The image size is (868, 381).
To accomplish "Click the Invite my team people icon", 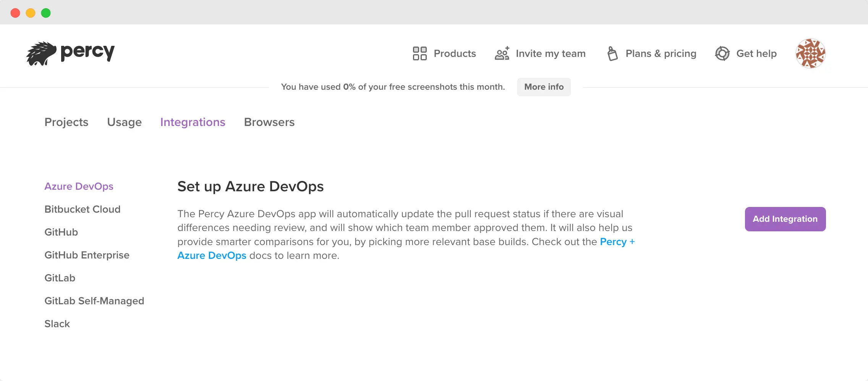I will pyautogui.click(x=502, y=53).
